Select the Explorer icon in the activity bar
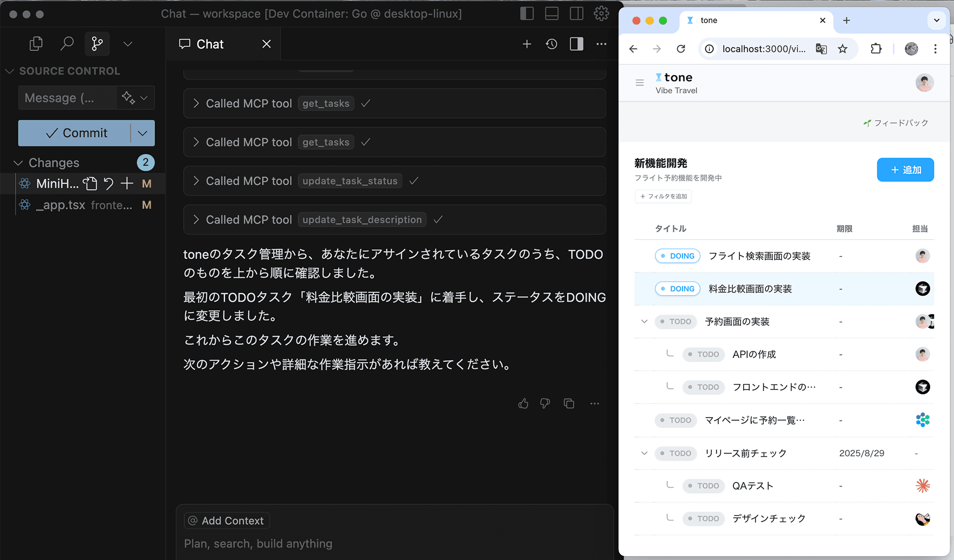This screenshot has height=560, width=954. 35,43
